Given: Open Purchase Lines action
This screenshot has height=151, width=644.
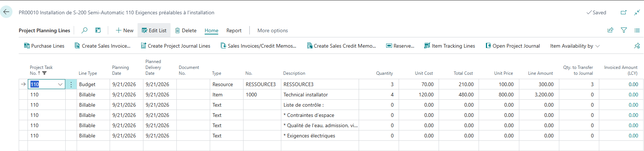Looking at the screenshot, I should click(44, 46).
